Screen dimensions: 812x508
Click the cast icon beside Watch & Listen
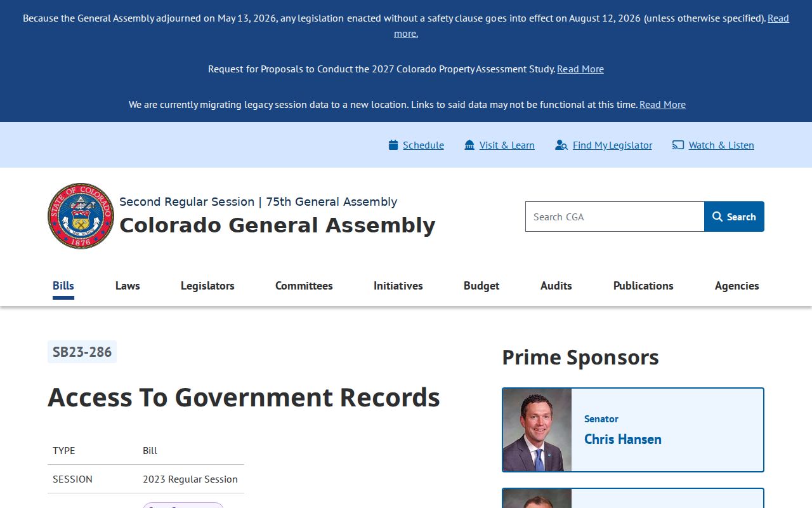point(678,145)
